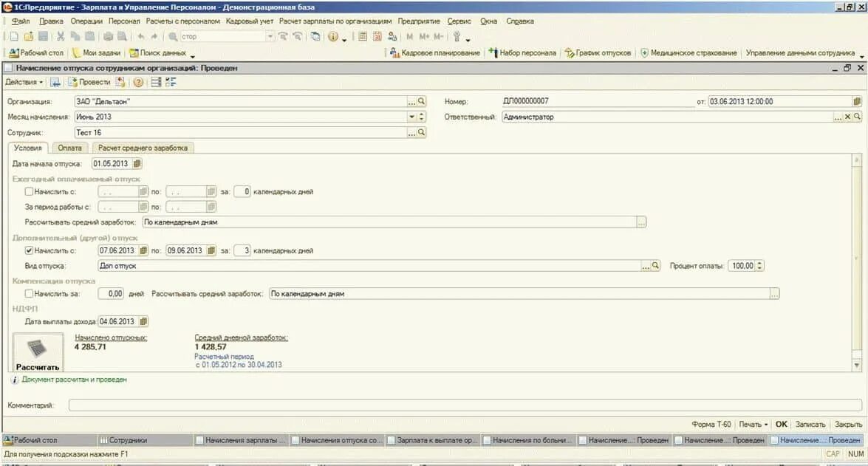Toggle annual paid leave Начислить с checkbox
This screenshot has width=868, height=466.
(x=29, y=191)
